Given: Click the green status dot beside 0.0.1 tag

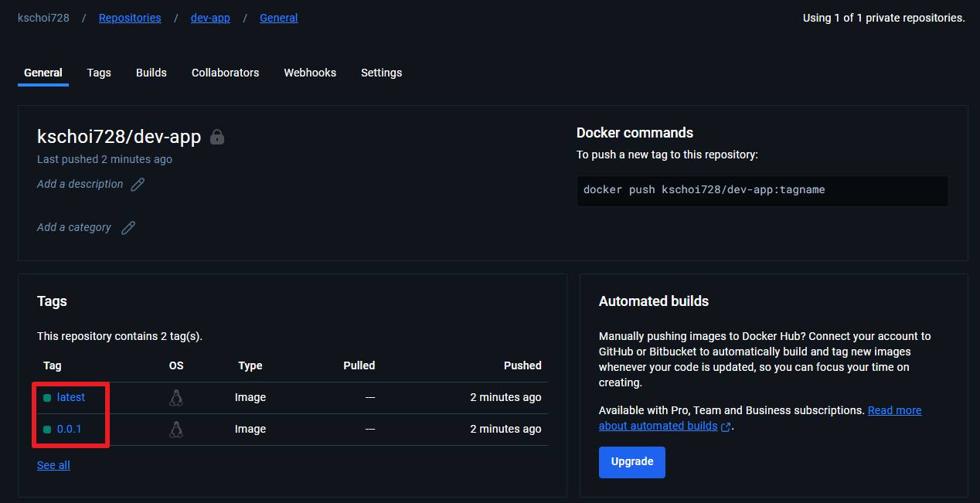Looking at the screenshot, I should coord(47,430).
